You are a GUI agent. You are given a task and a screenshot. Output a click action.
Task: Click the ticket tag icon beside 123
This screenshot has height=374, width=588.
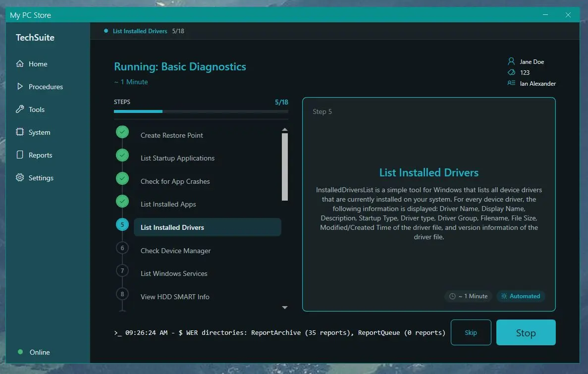tap(511, 72)
